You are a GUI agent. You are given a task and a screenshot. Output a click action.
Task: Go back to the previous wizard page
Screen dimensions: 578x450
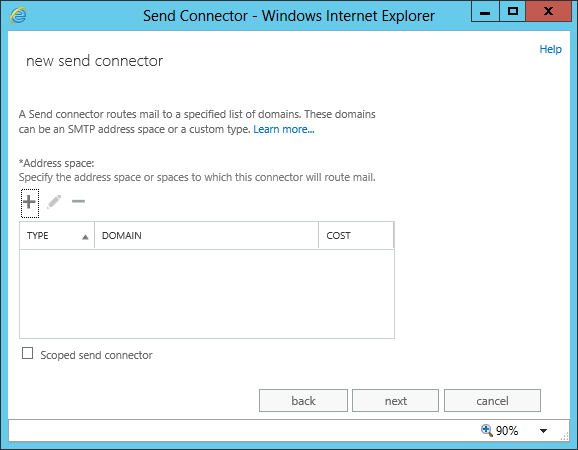(303, 401)
